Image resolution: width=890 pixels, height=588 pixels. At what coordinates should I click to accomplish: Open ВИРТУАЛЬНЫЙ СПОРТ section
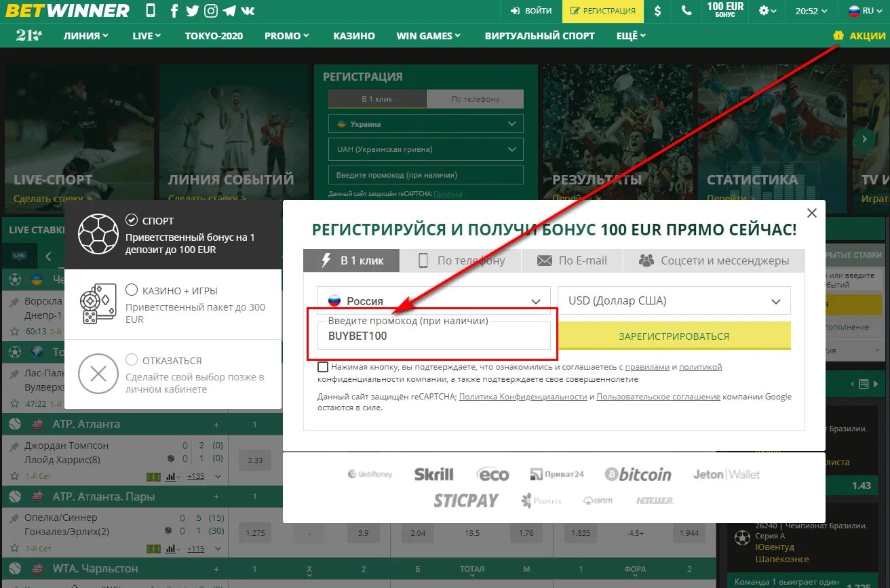click(x=539, y=36)
